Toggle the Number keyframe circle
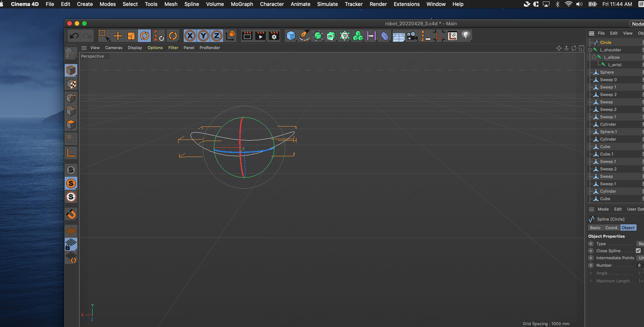 tap(591, 265)
